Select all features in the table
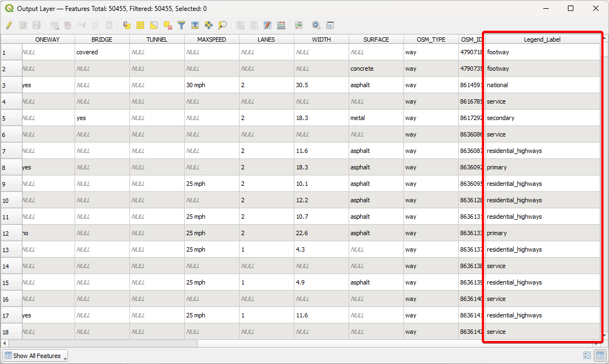Image resolution: width=609 pixels, height=364 pixels. pos(140,25)
